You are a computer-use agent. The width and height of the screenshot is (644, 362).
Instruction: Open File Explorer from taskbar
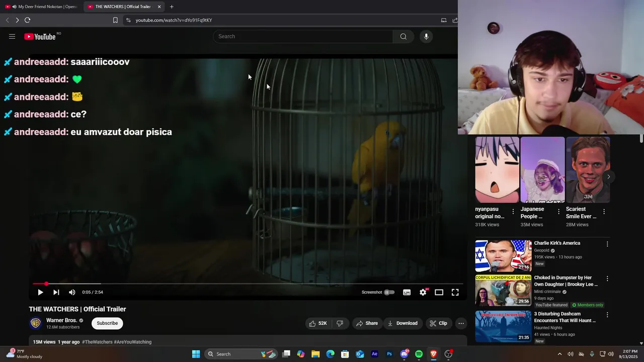(315, 354)
